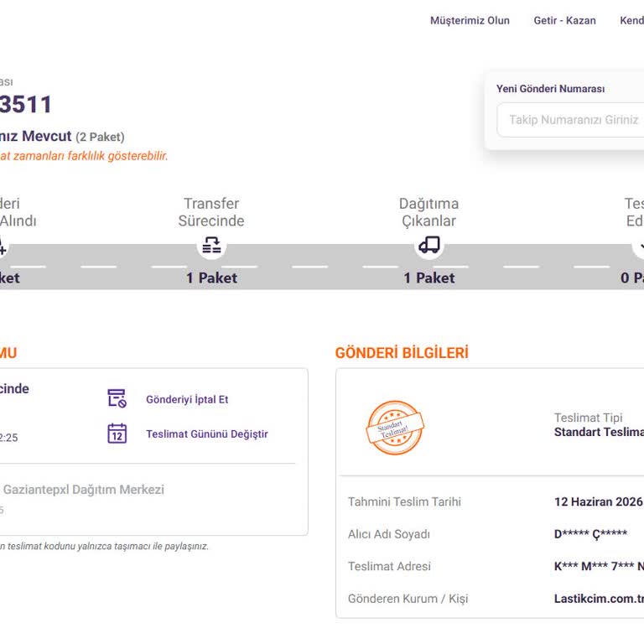Click the teslimat kodunu yalnızca taşımacı note
The width and height of the screenshot is (644, 644).
point(104,546)
